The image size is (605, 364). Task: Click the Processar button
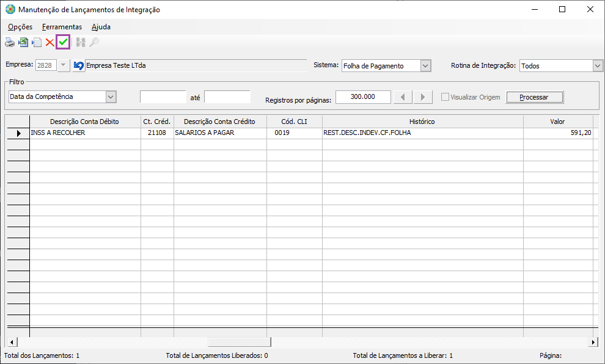(534, 97)
